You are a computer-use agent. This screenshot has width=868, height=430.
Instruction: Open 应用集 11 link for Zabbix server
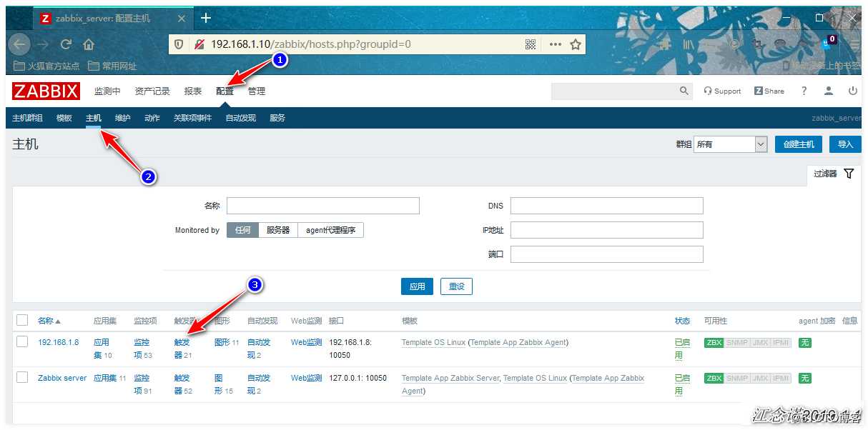pyautogui.click(x=110, y=378)
